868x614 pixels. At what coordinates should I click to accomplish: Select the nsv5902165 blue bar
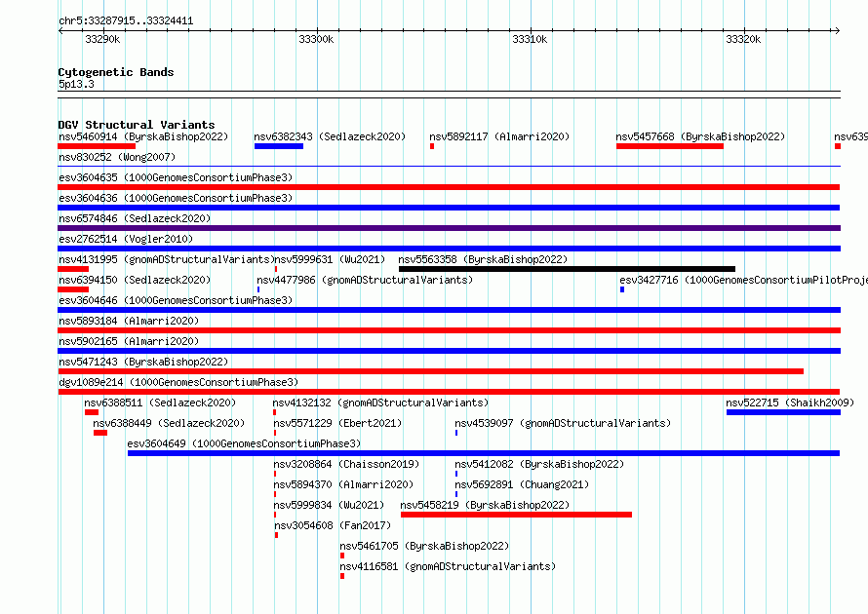450,351
